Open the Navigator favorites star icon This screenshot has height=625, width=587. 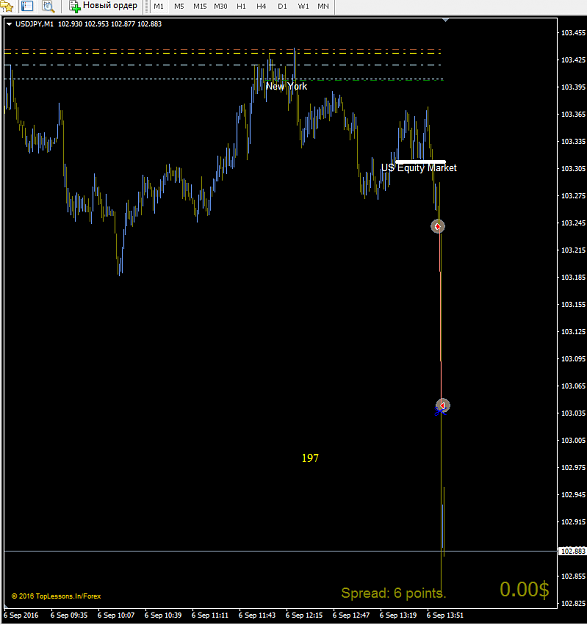(7, 6)
